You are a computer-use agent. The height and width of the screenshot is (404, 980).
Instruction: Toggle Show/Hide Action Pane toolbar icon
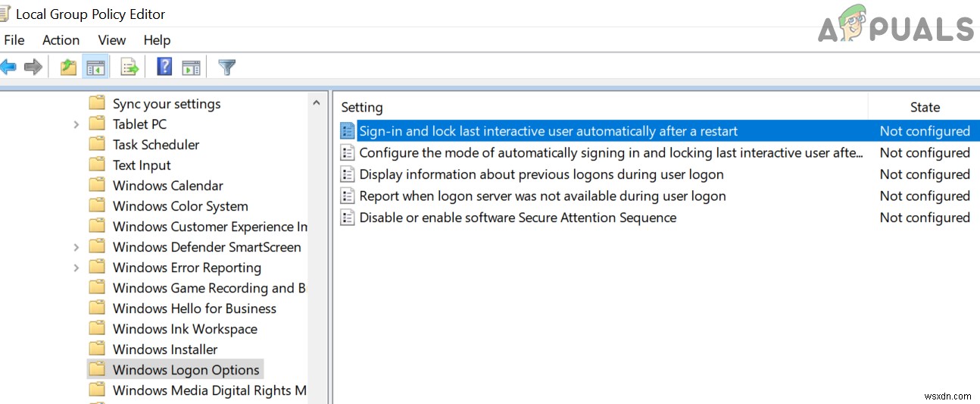pos(191,67)
